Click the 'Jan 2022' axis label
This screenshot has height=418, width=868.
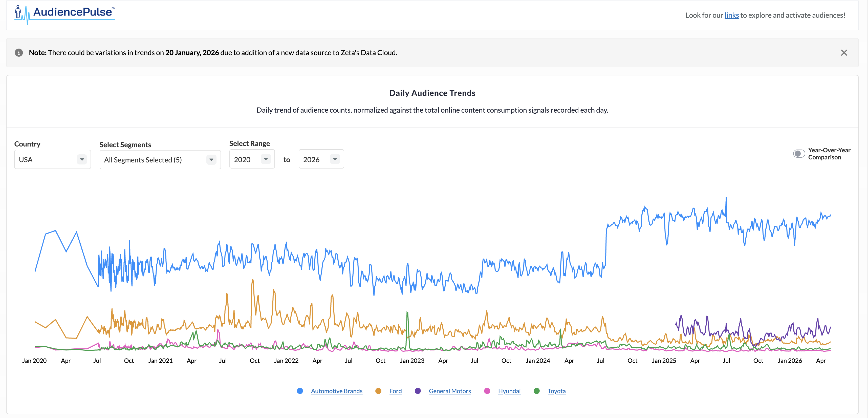[286, 361]
